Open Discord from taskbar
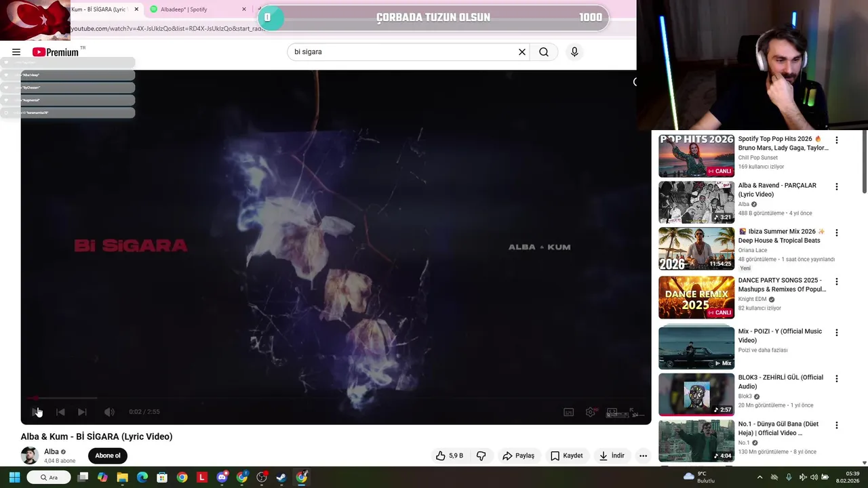 (x=222, y=478)
